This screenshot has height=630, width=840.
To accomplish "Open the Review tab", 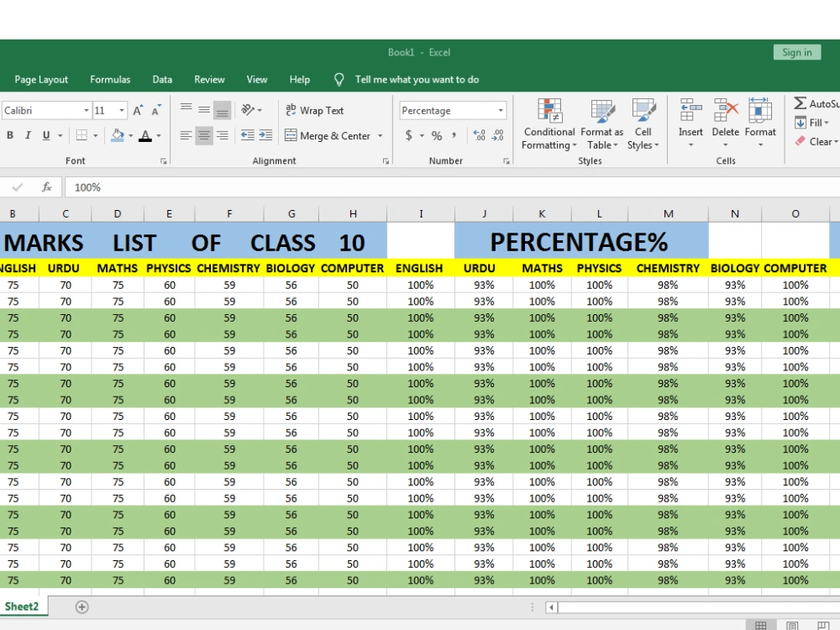I will [x=209, y=79].
